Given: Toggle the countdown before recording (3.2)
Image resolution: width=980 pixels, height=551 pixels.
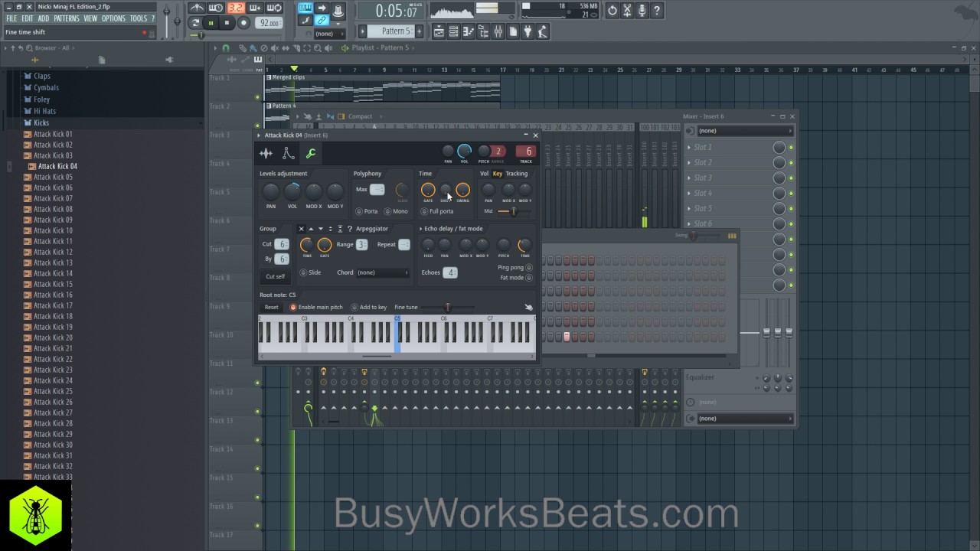Looking at the screenshot, I should (235, 8).
